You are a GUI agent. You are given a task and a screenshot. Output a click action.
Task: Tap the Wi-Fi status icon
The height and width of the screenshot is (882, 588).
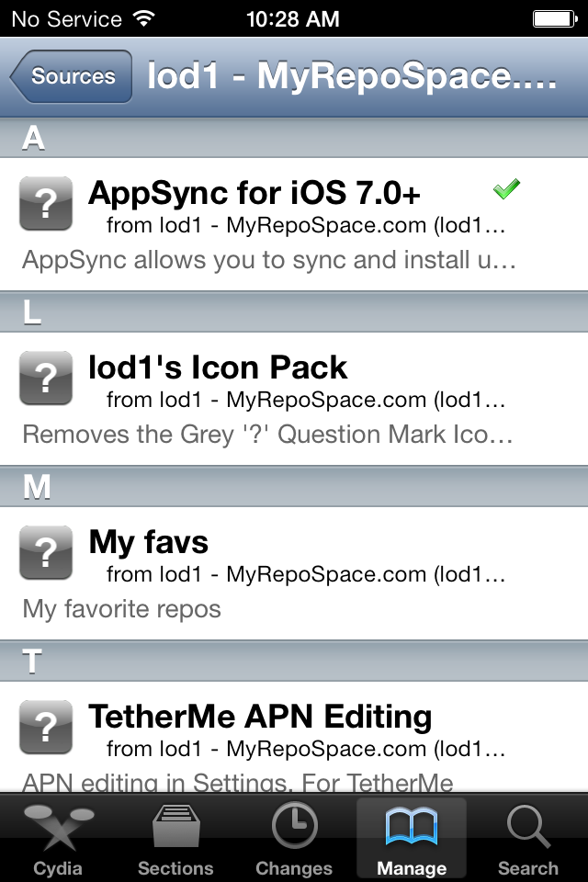coord(144,18)
